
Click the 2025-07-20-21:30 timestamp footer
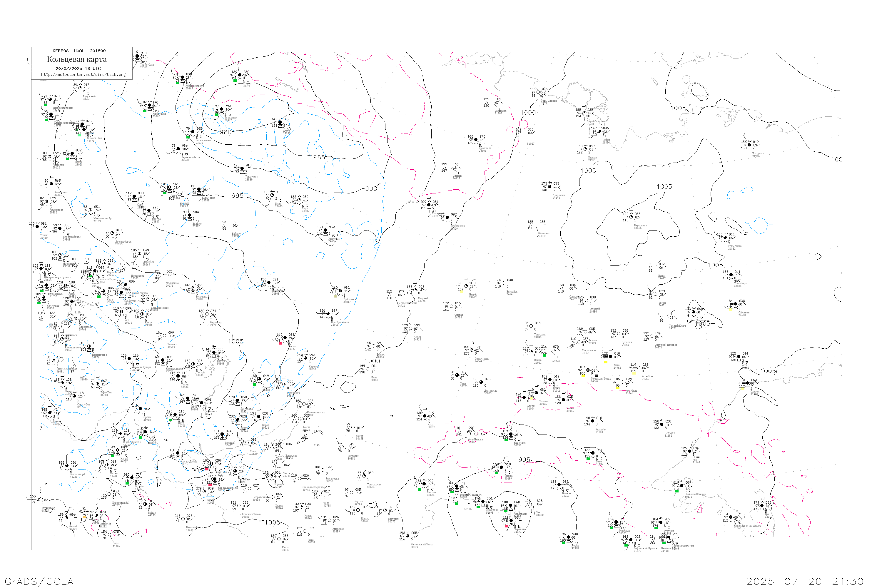coord(805,581)
